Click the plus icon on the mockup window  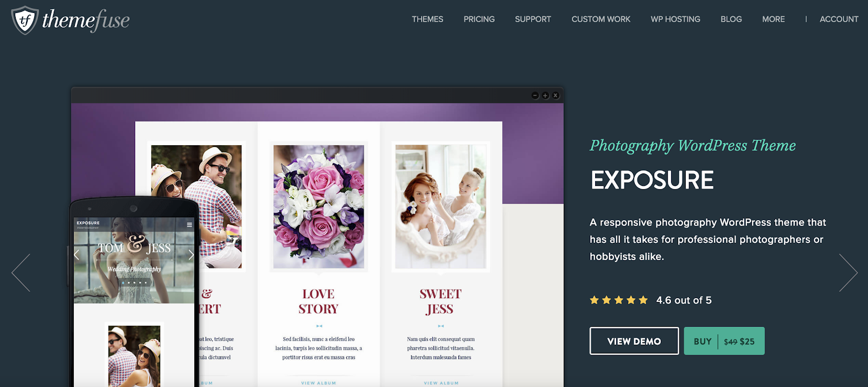(x=545, y=95)
